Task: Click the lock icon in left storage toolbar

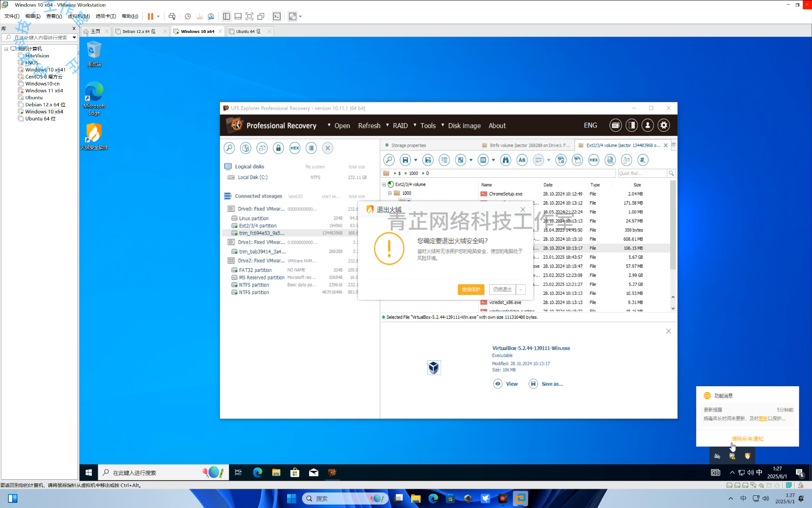Action: tap(278, 148)
